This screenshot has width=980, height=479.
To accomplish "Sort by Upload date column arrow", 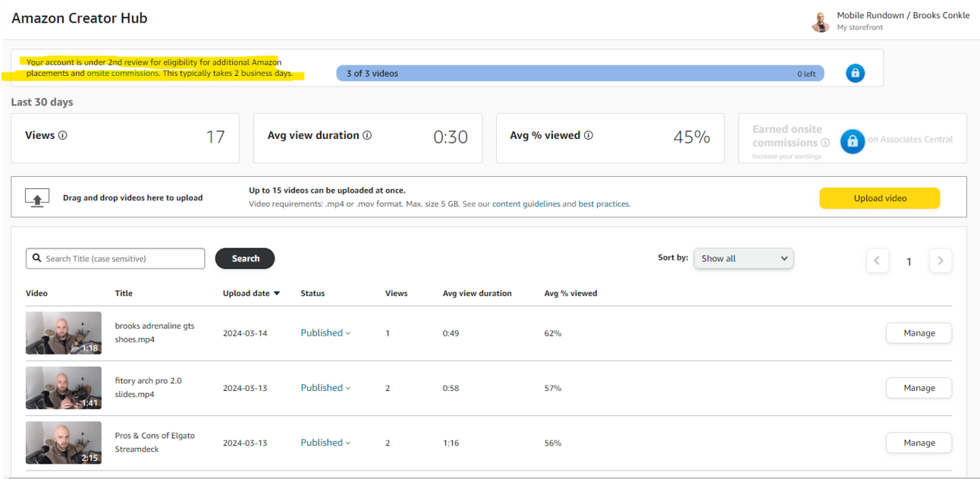I will pos(277,293).
